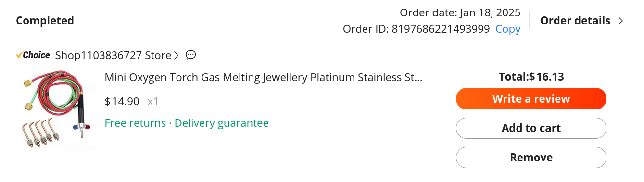The height and width of the screenshot is (182, 644).
Task: View the torch kit product thumbnail
Action: pyautogui.click(x=55, y=109)
